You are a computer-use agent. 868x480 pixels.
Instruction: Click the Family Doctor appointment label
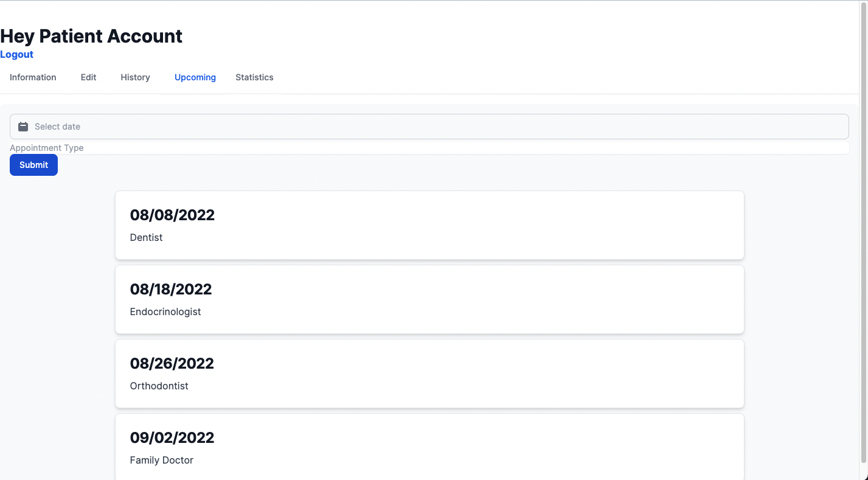click(x=161, y=460)
